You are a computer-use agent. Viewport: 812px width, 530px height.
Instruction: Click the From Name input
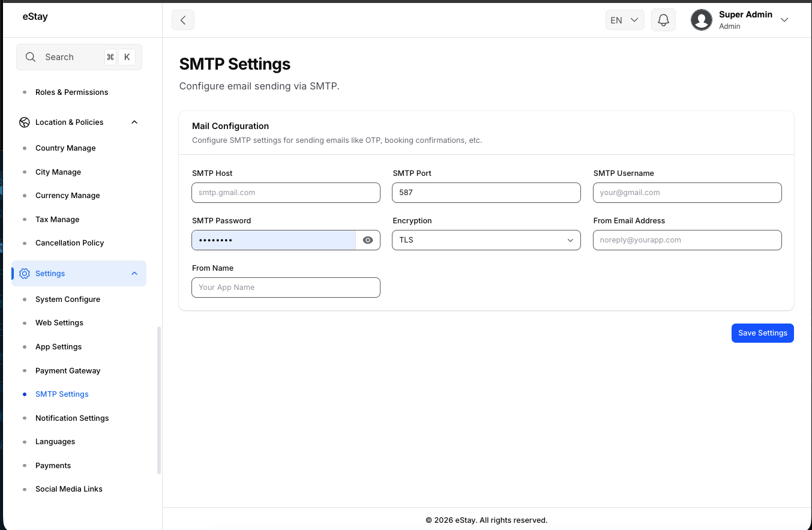286,288
